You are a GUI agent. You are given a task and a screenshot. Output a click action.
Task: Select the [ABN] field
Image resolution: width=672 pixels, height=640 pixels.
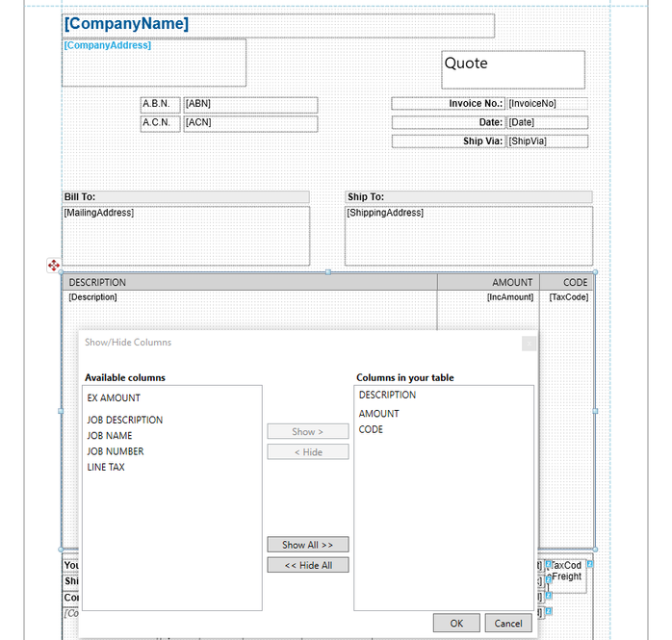point(249,104)
